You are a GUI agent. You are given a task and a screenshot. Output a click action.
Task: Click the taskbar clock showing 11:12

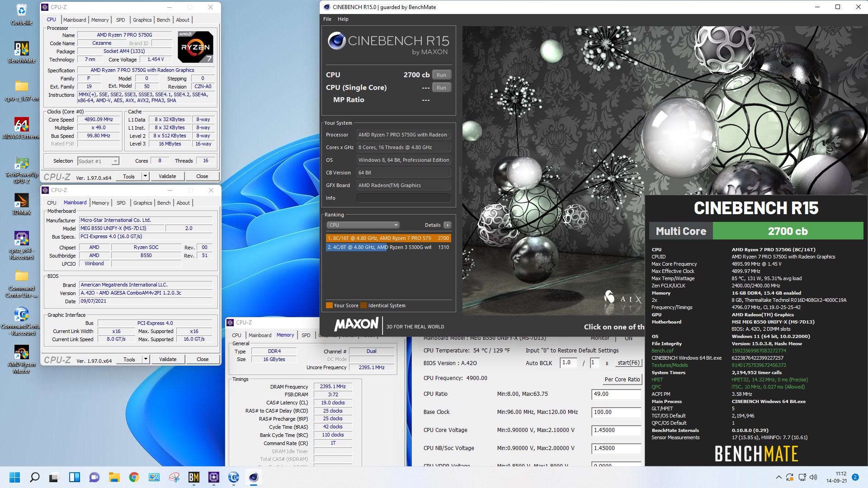coord(836,477)
